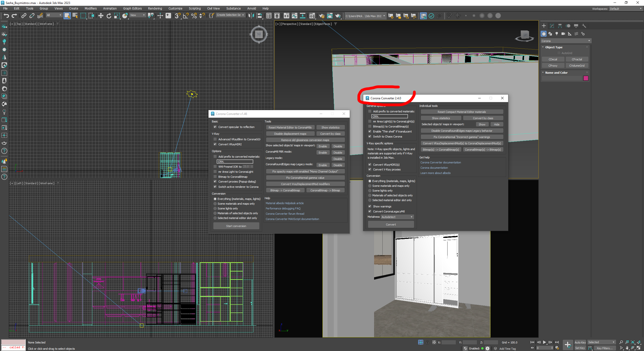Toggle Convert VRayHDRI in v1.46 converter
The image size is (644, 351).
215,144
